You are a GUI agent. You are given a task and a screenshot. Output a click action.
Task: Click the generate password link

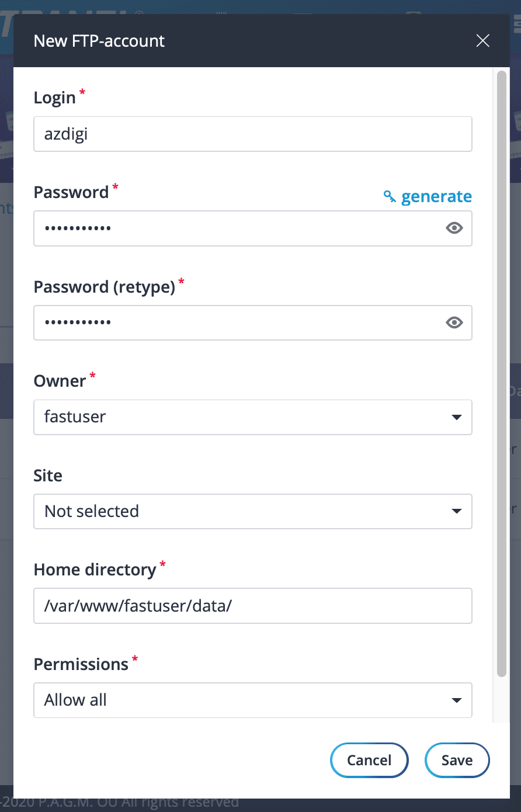coord(436,196)
